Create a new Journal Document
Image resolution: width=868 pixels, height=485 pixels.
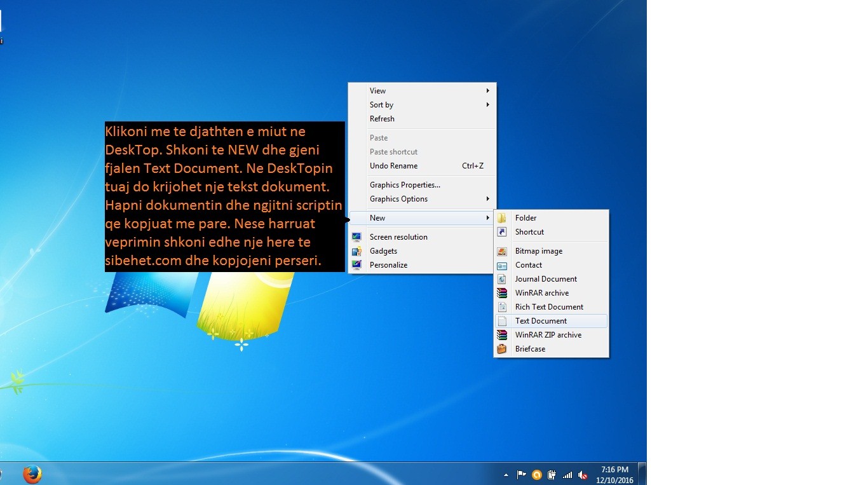[551, 279]
